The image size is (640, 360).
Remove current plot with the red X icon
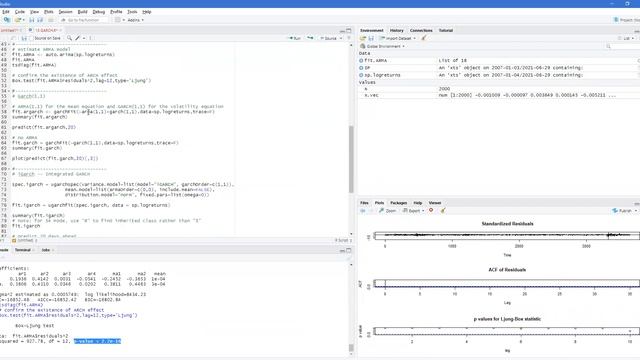pyautogui.click(x=431, y=210)
